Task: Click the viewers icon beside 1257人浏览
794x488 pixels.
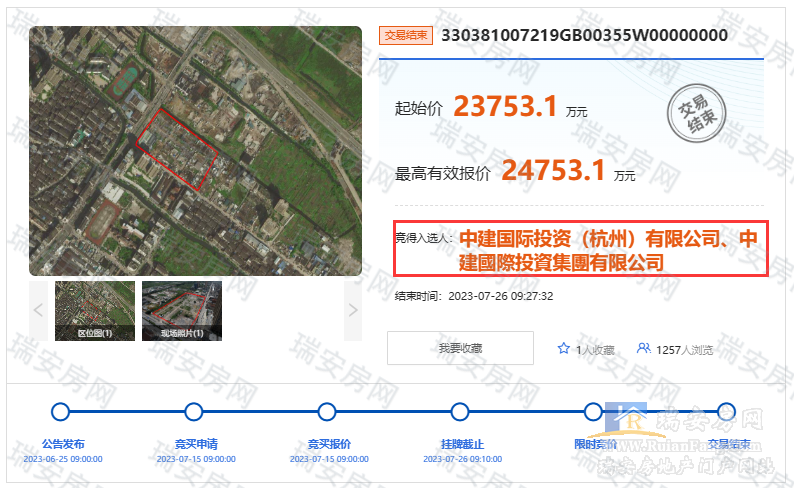Action: point(643,349)
